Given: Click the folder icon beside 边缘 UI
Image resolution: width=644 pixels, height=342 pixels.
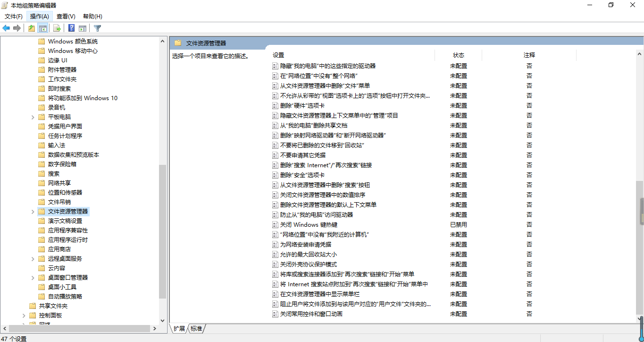Looking at the screenshot, I should 42,60.
